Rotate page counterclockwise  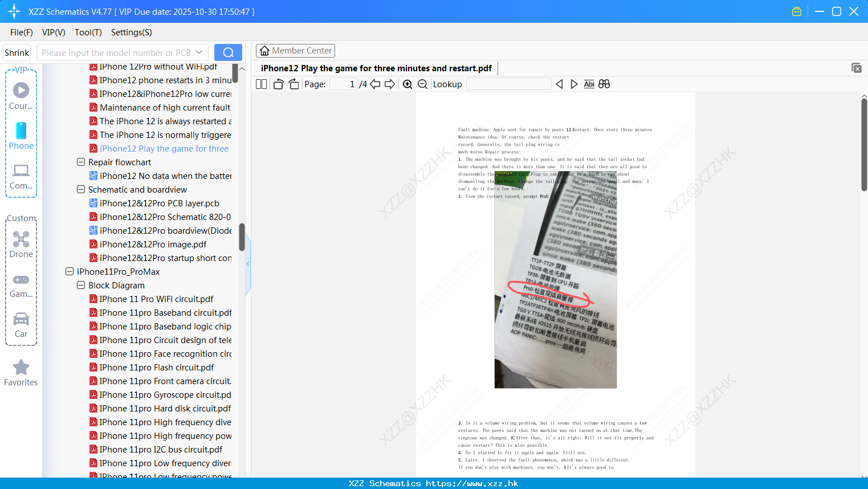[x=278, y=84]
